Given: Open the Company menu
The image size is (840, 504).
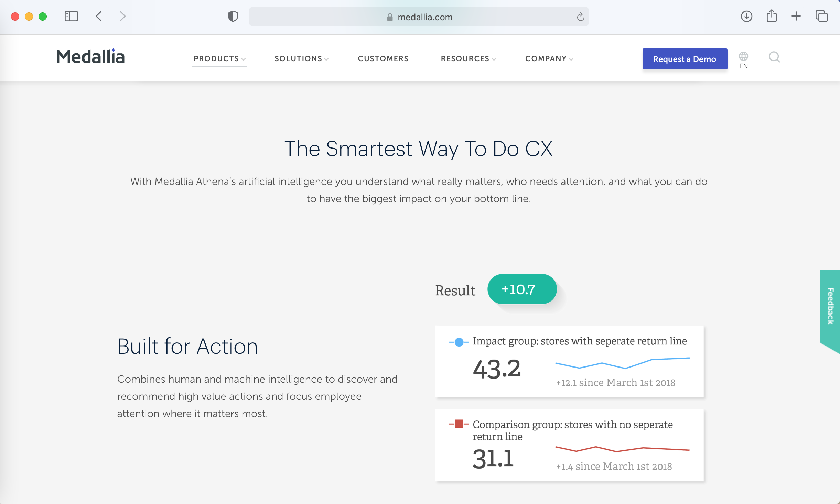Looking at the screenshot, I should tap(549, 59).
